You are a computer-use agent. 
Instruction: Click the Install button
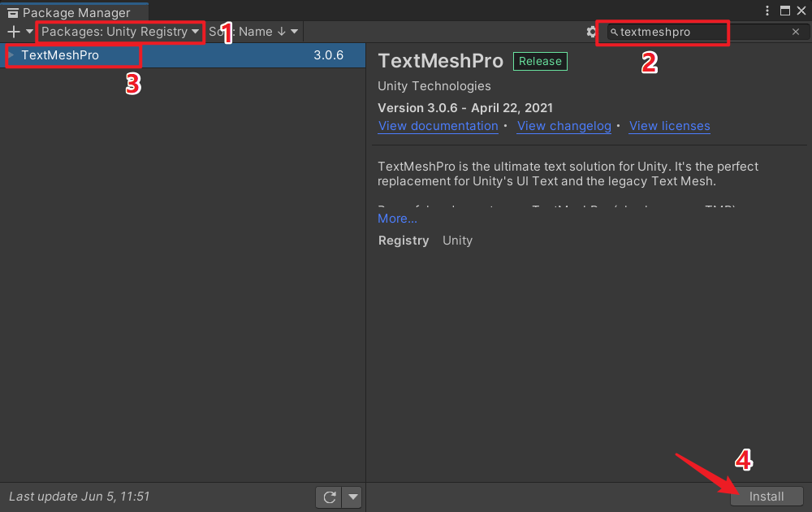pyautogui.click(x=767, y=497)
